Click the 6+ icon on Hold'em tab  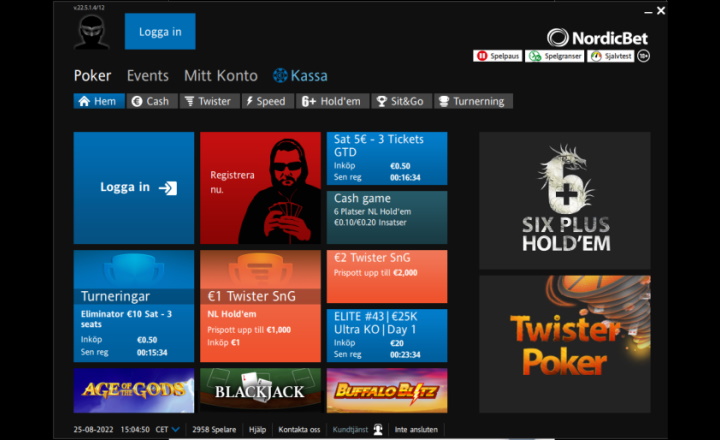[309, 102]
